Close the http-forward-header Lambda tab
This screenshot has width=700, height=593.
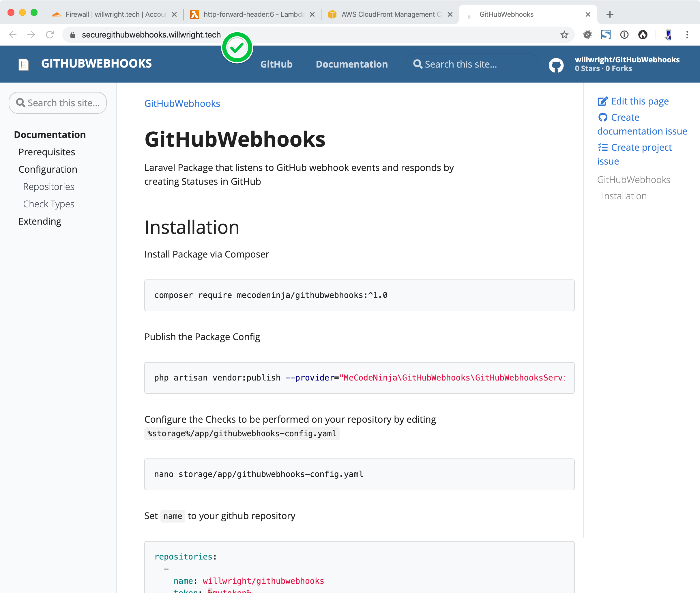(x=312, y=14)
